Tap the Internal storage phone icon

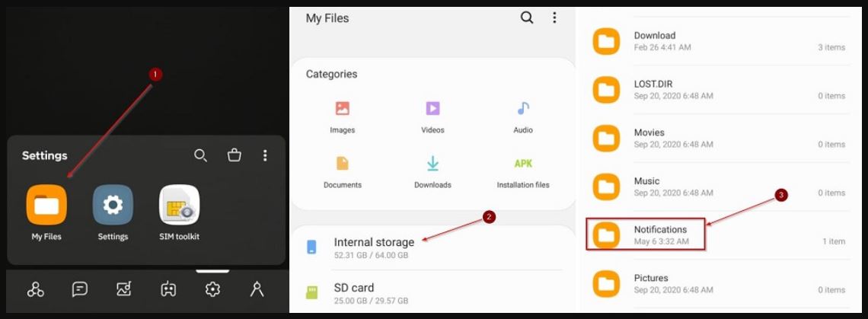pyautogui.click(x=311, y=247)
